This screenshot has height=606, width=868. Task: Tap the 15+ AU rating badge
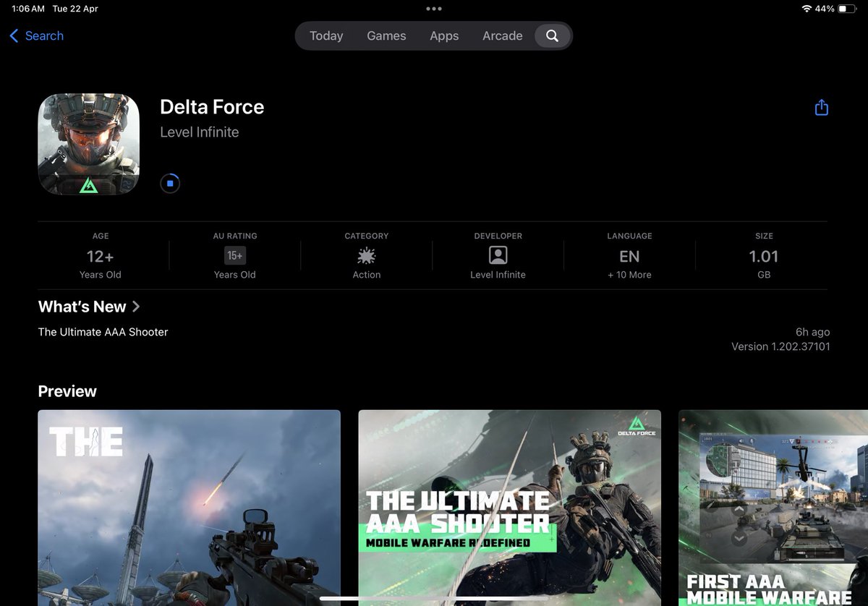click(235, 255)
